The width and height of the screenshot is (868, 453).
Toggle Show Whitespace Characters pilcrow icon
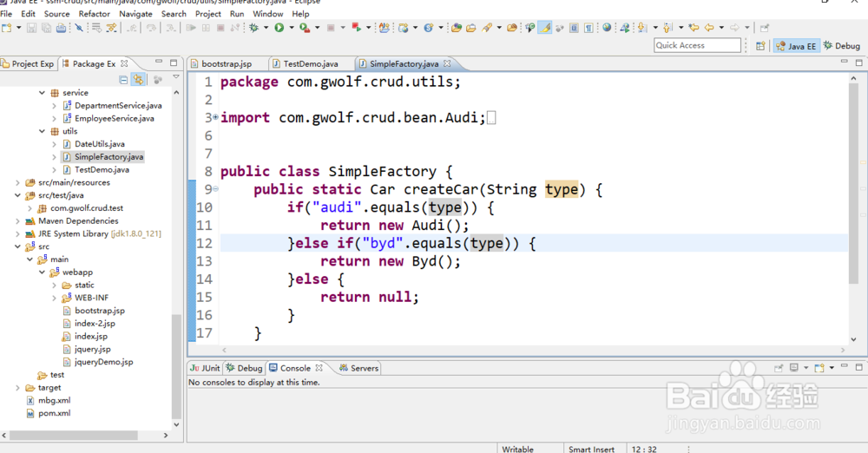click(589, 28)
